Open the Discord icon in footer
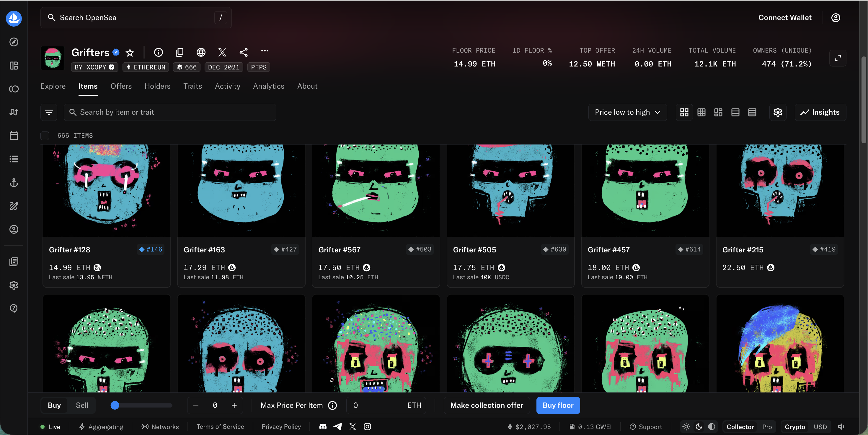The height and width of the screenshot is (435, 868). (322, 426)
